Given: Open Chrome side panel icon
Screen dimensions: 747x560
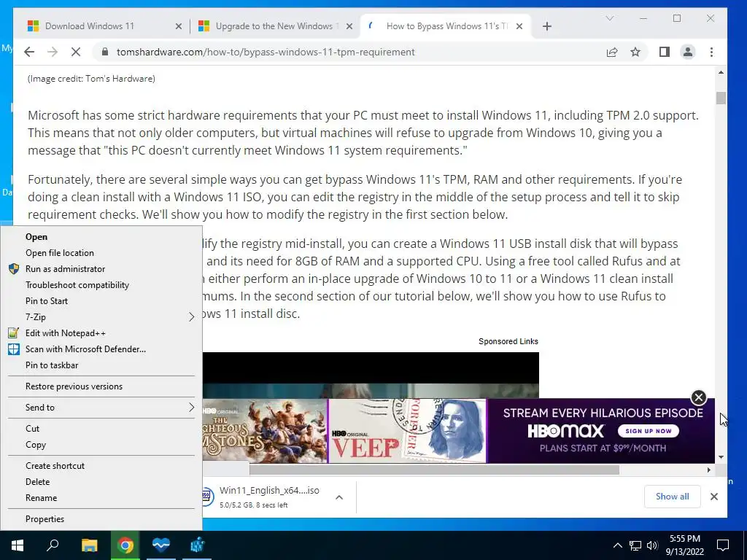Looking at the screenshot, I should coord(664,52).
